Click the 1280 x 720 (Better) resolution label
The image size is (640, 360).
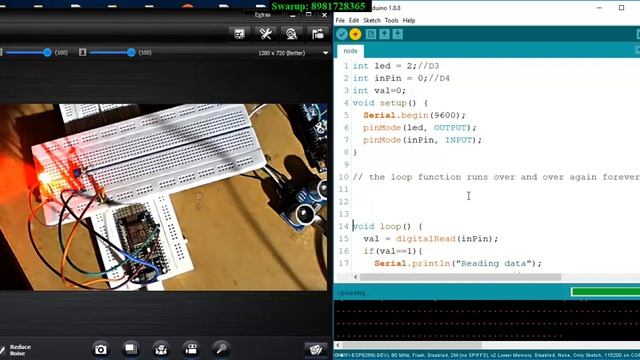282,53
